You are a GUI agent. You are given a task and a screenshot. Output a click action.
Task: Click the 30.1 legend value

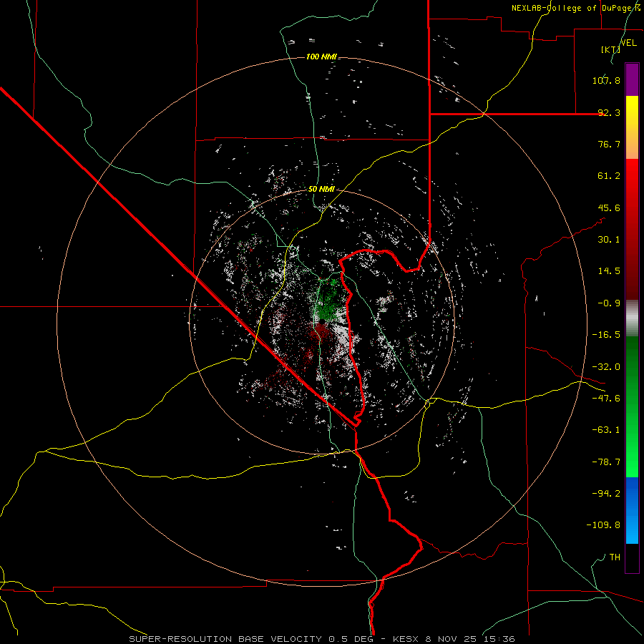pyautogui.click(x=609, y=240)
